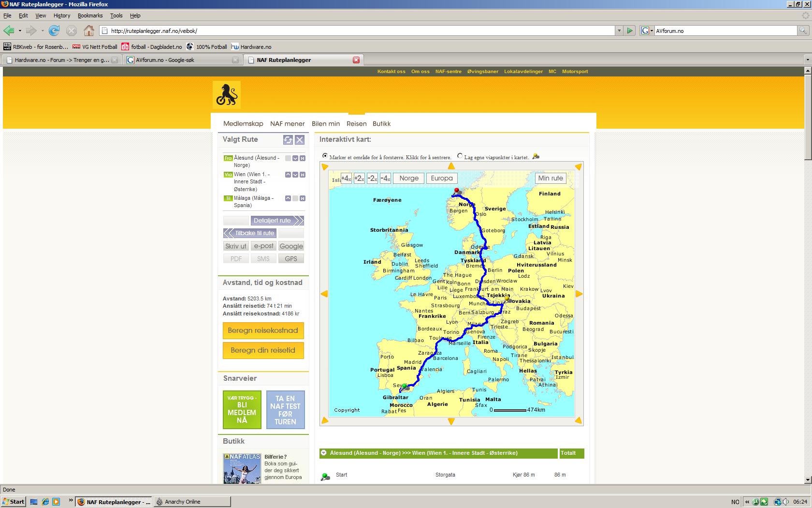
Task: Click the search magnifier icon in search box
Action: (803, 30)
